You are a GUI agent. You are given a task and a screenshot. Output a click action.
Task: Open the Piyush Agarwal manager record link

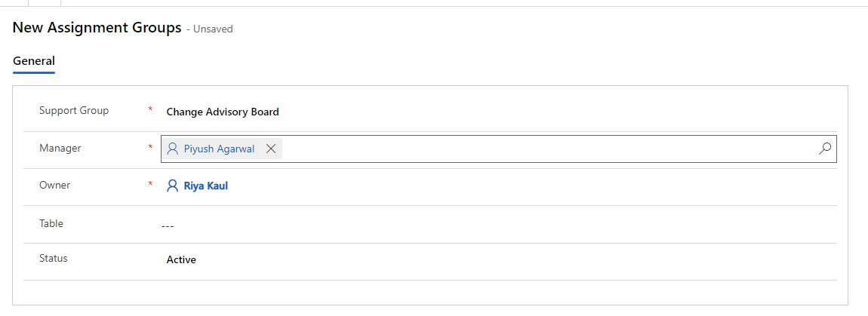[219, 149]
